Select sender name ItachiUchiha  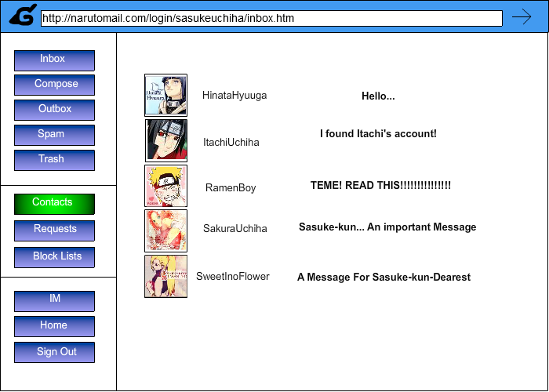pyautogui.click(x=231, y=142)
